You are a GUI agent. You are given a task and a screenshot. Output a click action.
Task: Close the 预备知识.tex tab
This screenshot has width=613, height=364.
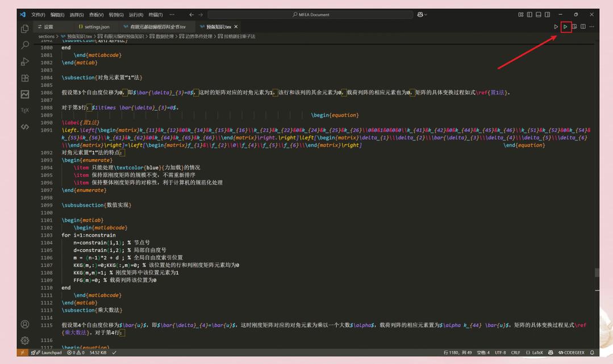click(236, 27)
